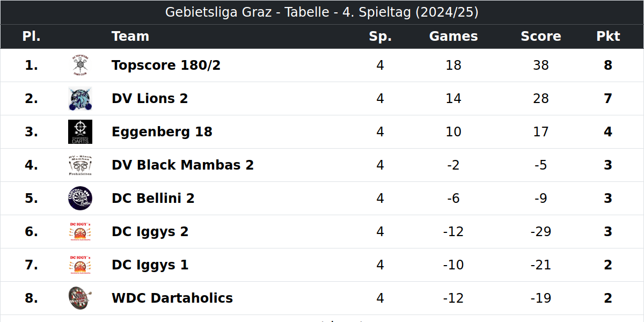Select the Eggenberg 18 team name
The width and height of the screenshot is (644, 322).
click(x=162, y=132)
